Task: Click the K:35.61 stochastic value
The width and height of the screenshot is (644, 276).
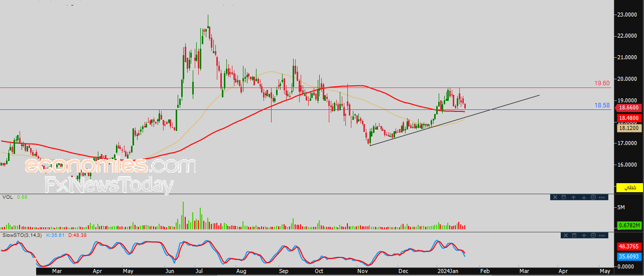Action: click(x=54, y=234)
